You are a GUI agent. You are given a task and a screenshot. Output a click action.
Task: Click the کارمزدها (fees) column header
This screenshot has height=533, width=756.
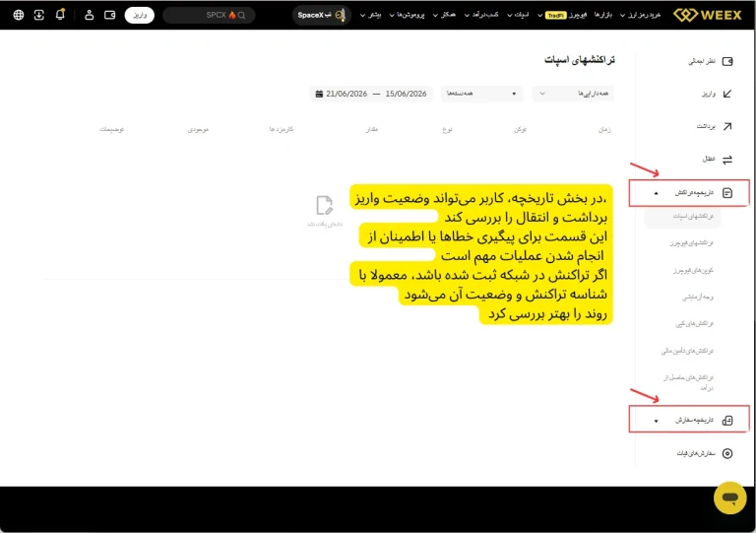coord(282,129)
